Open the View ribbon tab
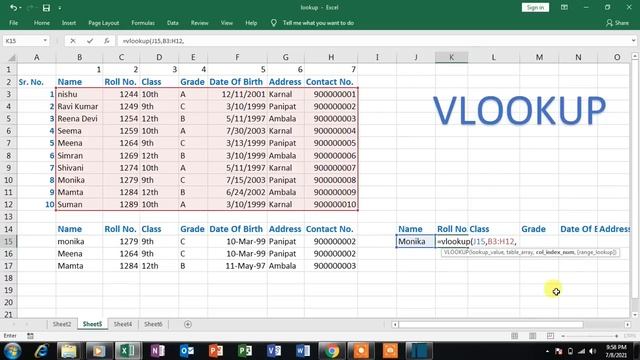 click(227, 23)
